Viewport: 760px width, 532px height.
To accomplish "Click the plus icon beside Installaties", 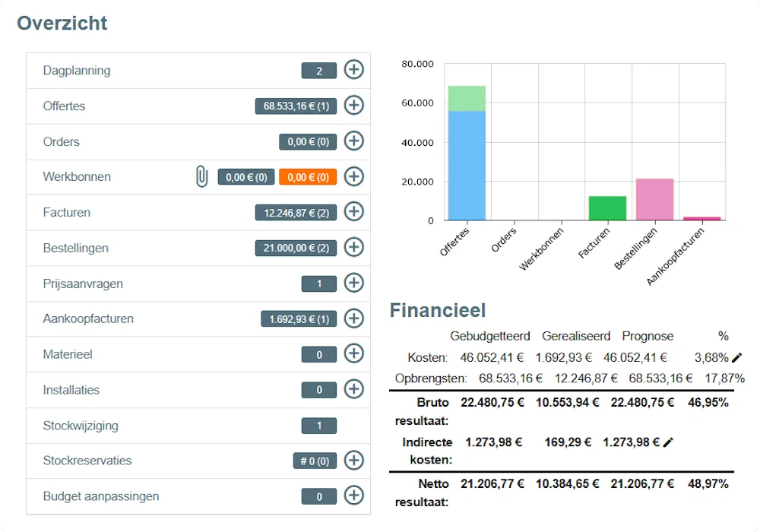I will tap(354, 389).
